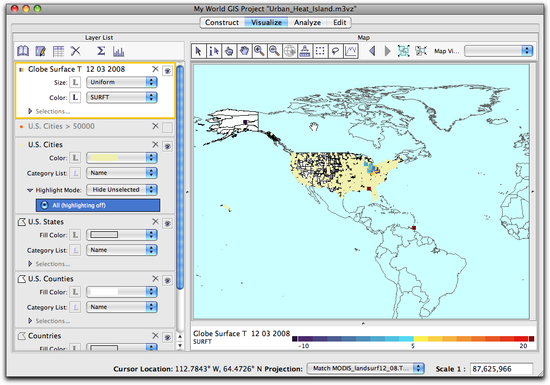Choose the arrow pointer tool

(x=199, y=51)
